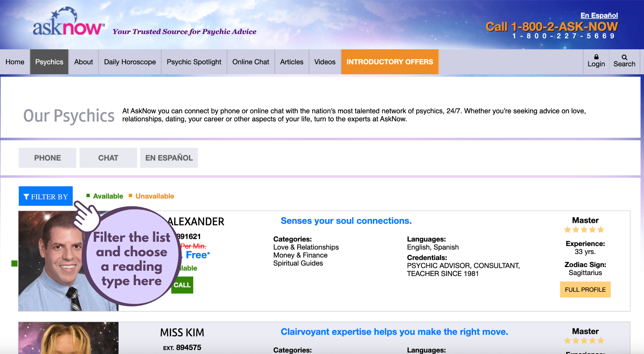
Task: Click 'Sagittarius' zodiac sign text
Action: (585, 273)
